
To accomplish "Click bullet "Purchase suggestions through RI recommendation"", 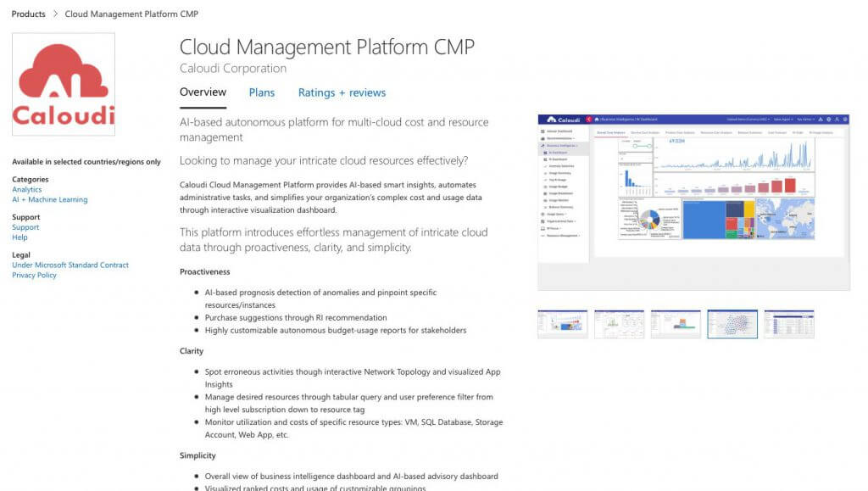I will tap(296, 318).
